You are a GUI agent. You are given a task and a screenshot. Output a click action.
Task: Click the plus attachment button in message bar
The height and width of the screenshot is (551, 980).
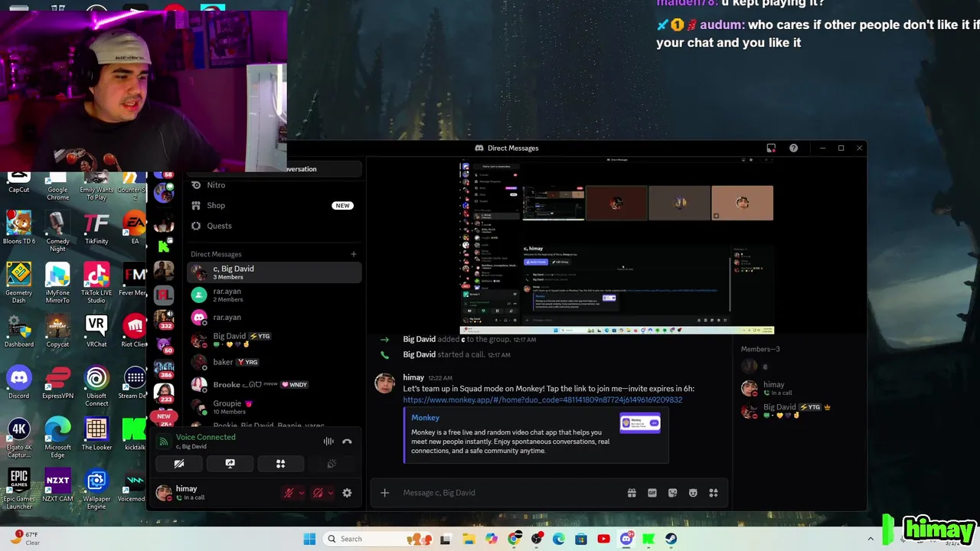click(384, 493)
